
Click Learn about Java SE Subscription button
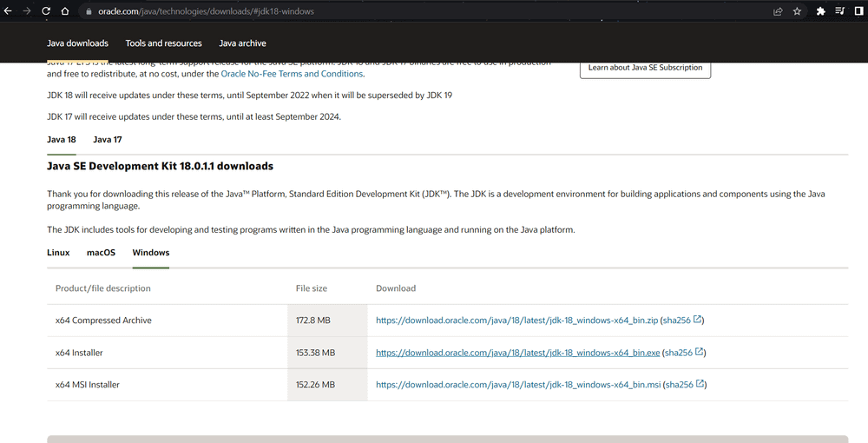[645, 68]
